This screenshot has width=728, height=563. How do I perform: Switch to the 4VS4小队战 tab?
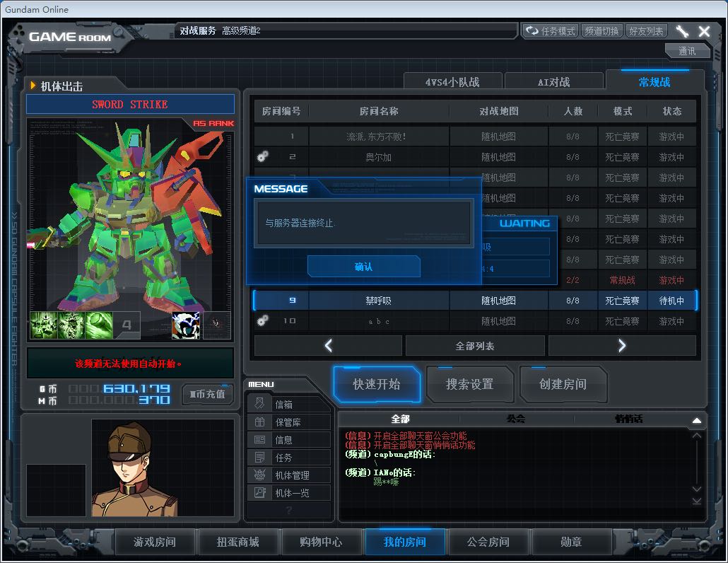[x=452, y=82]
